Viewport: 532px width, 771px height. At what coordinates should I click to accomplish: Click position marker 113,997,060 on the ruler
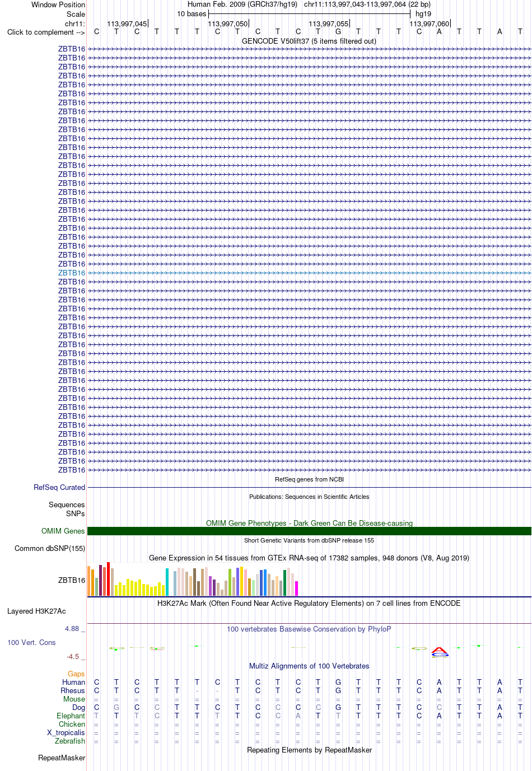point(430,24)
